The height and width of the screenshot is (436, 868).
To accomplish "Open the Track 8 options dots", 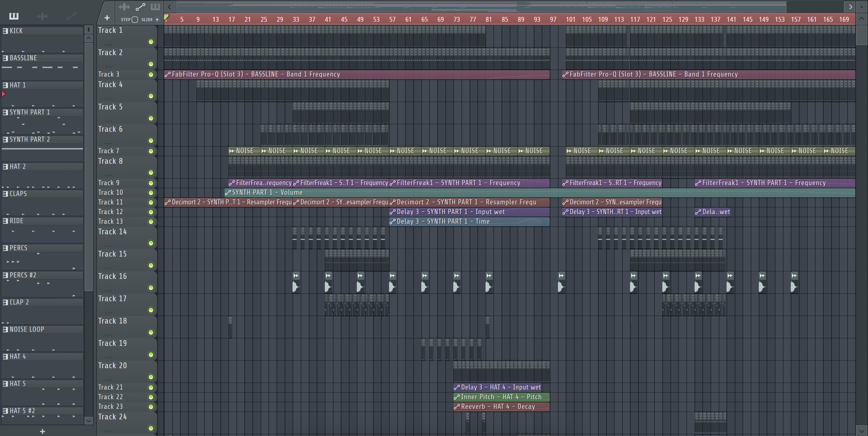I will [x=108, y=175].
